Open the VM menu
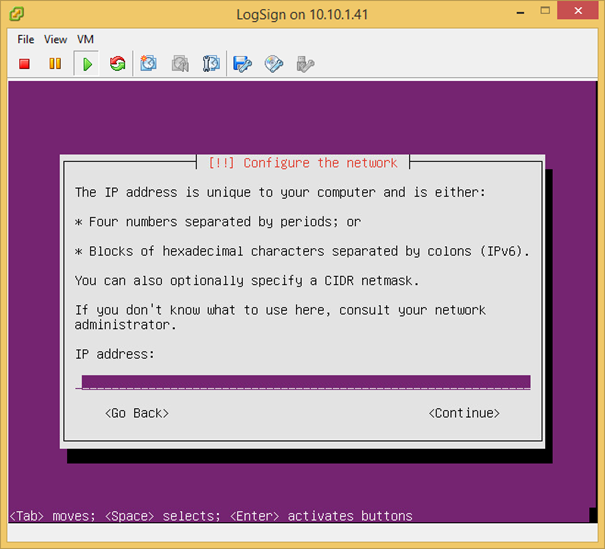Image resolution: width=605 pixels, height=549 pixels. pyautogui.click(x=85, y=39)
